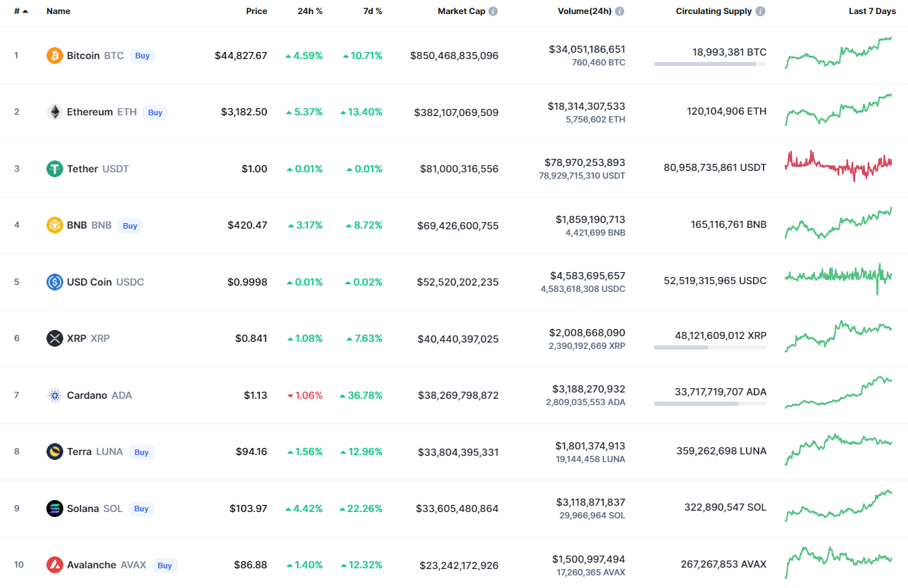Image resolution: width=908 pixels, height=588 pixels.
Task: Click BNB market cap $69,426,600,755
Action: (x=458, y=226)
